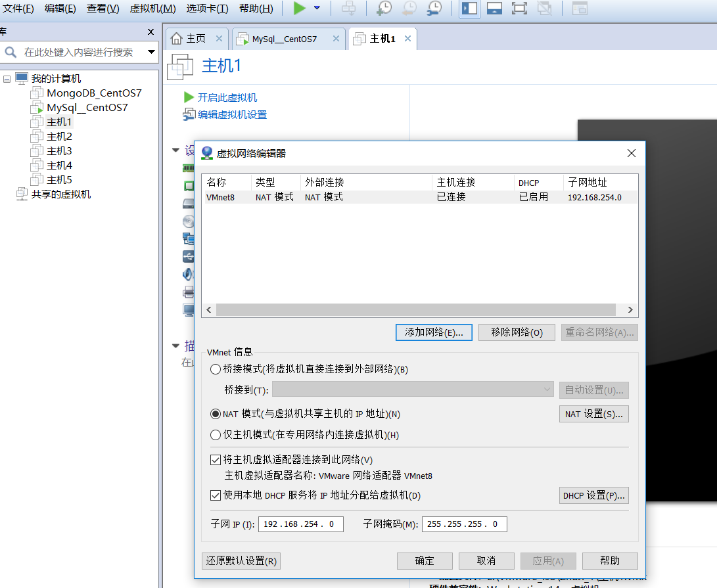The image size is (717, 588).
Task: Open the memory device settings icon
Action: (x=188, y=168)
